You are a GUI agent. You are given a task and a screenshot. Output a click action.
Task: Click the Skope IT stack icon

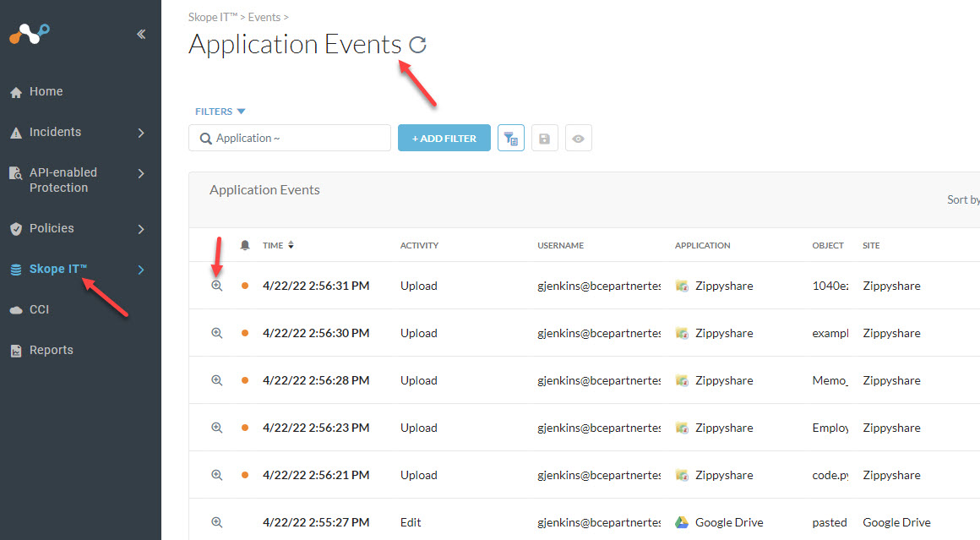click(x=16, y=270)
